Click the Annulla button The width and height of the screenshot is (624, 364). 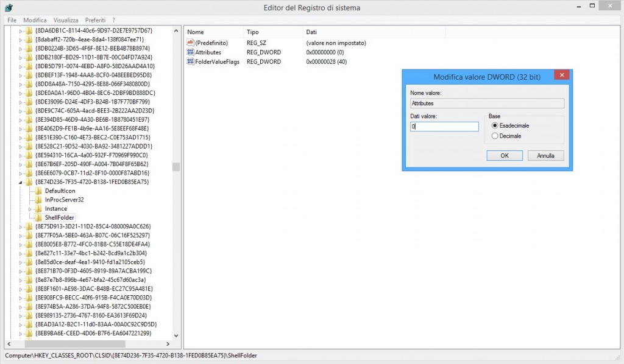(545, 156)
